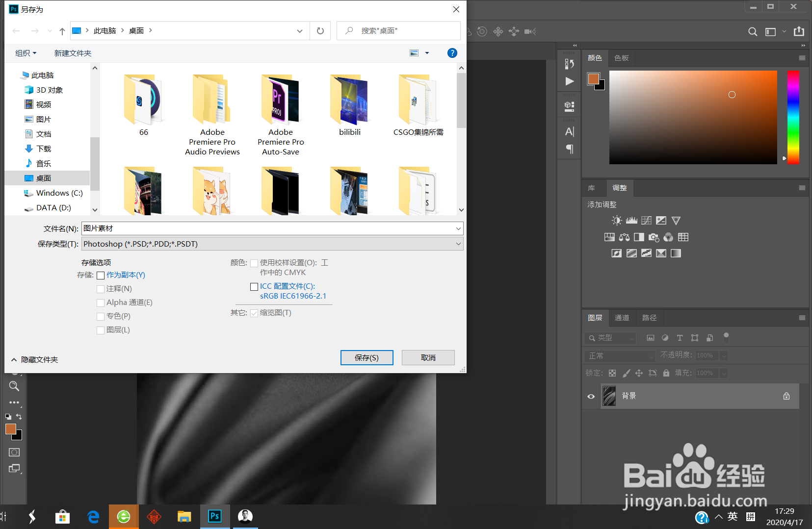Open the layer 类型 filter dropdown

(610, 338)
